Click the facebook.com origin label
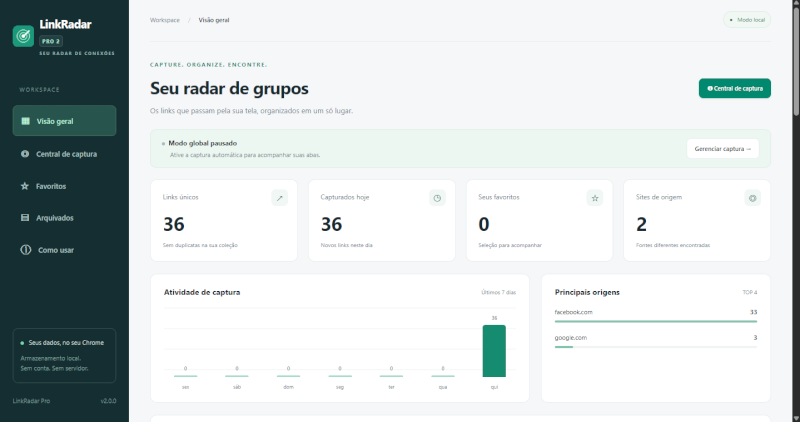 (x=573, y=312)
